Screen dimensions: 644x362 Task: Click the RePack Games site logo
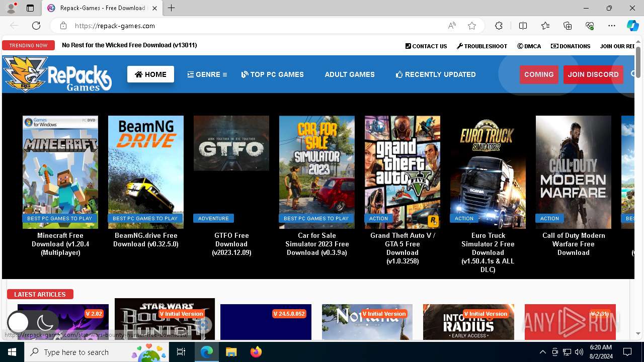point(57,74)
